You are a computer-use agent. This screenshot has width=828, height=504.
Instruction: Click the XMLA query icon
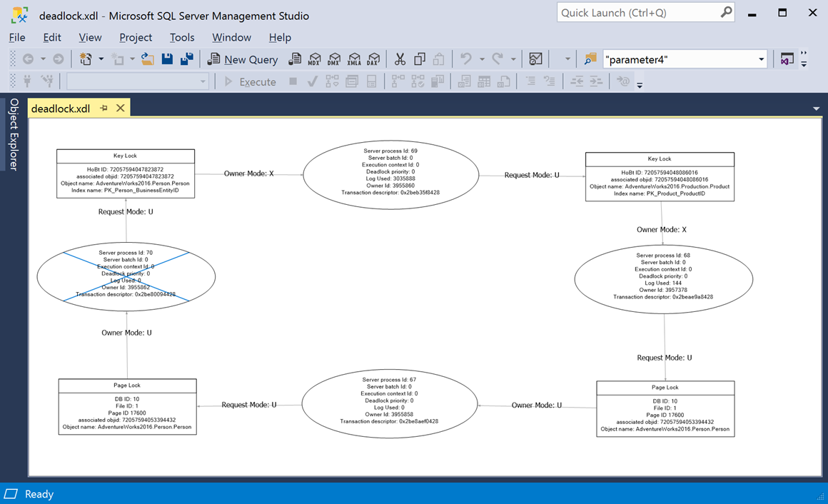[x=354, y=59]
